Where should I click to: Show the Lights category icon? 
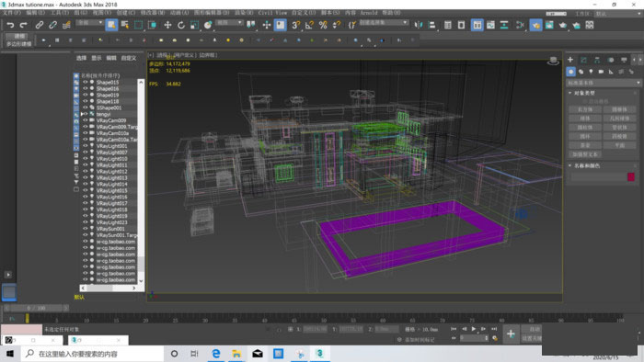click(x=591, y=72)
